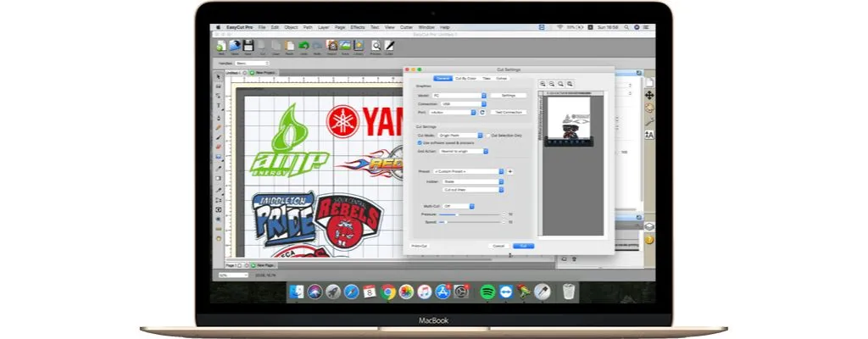868x339 pixels.
Task: Open the Multi-Cut dropdown
Action: click(x=459, y=206)
